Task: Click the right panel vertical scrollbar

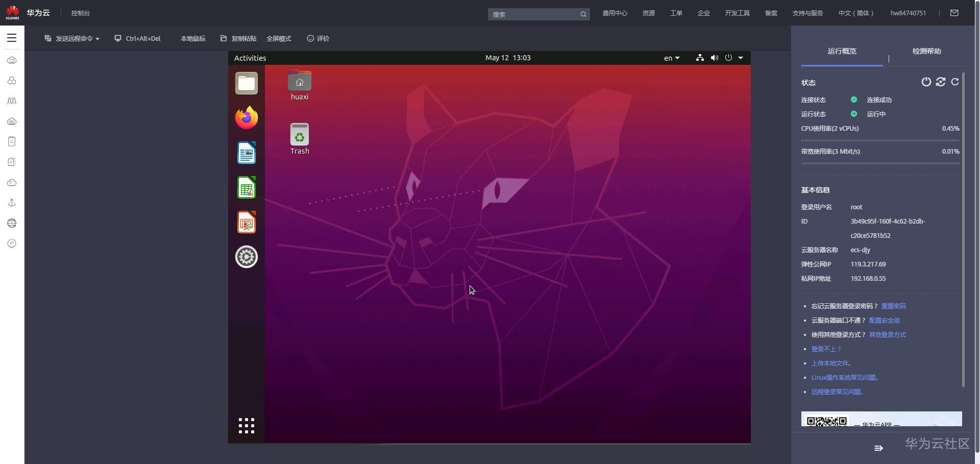Action: (963, 230)
